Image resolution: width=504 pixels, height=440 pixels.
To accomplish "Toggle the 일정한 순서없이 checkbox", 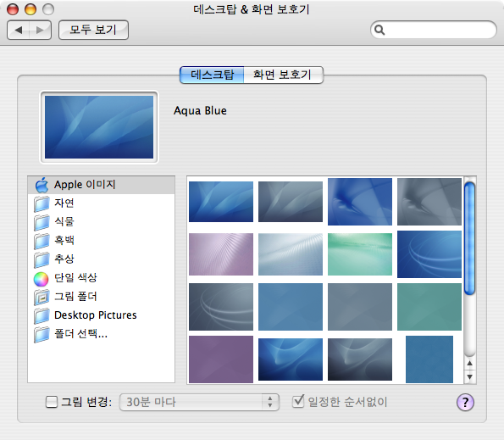I will (x=298, y=401).
